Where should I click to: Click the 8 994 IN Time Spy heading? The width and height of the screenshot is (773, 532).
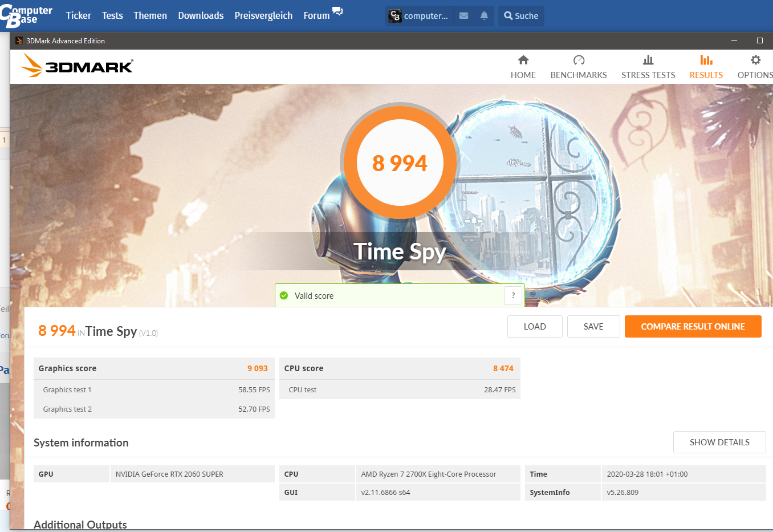pyautogui.click(x=98, y=331)
